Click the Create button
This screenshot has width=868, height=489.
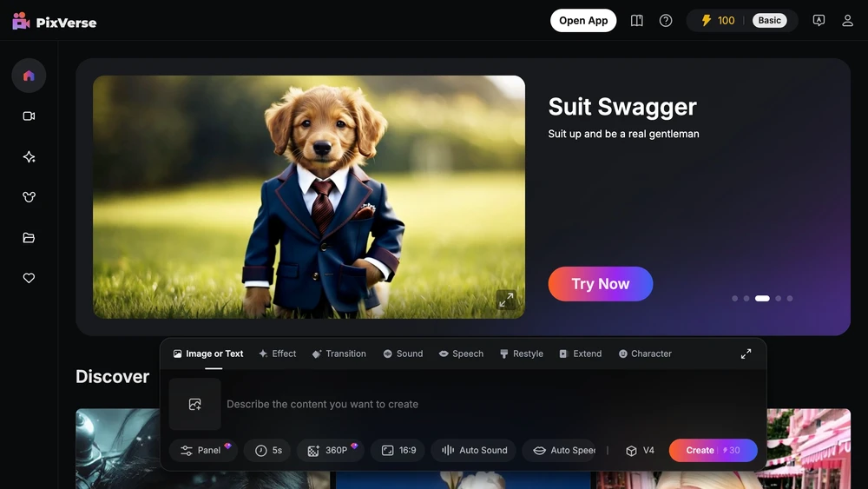(x=713, y=450)
